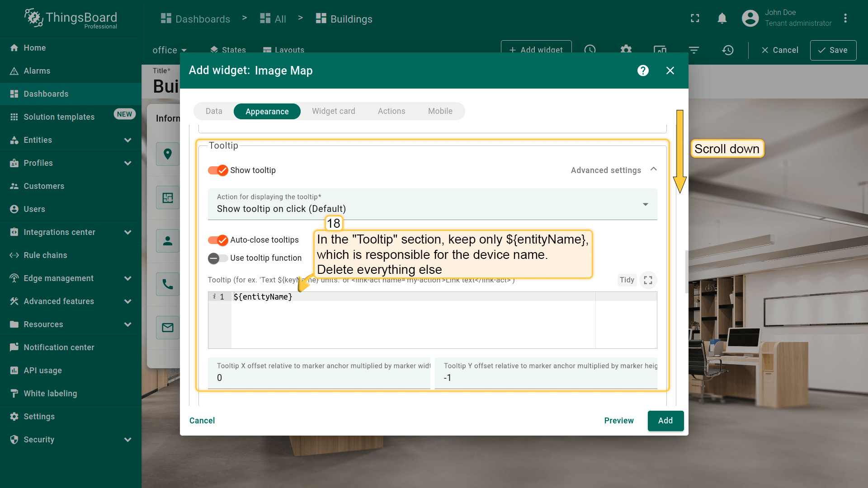Image resolution: width=868 pixels, height=488 pixels.
Task: Turn off Auto-close tooltips
Action: 218,240
